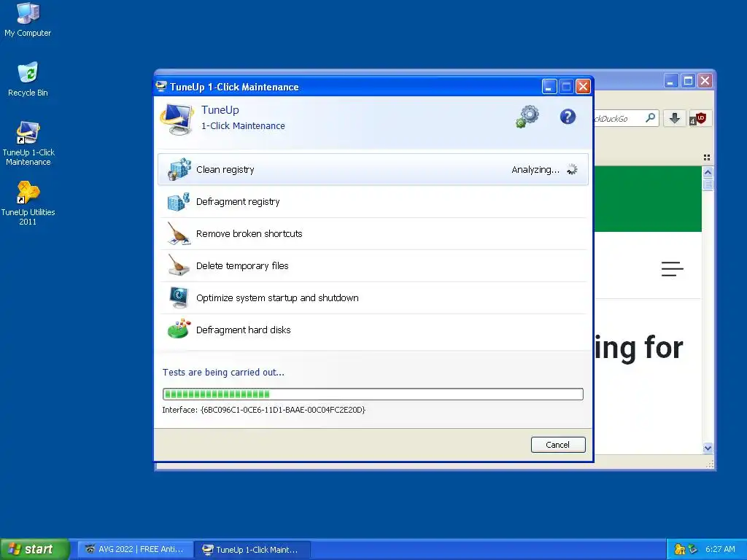Select Optimize system startup and shutdown text
This screenshot has width=747, height=560.
coord(277,297)
